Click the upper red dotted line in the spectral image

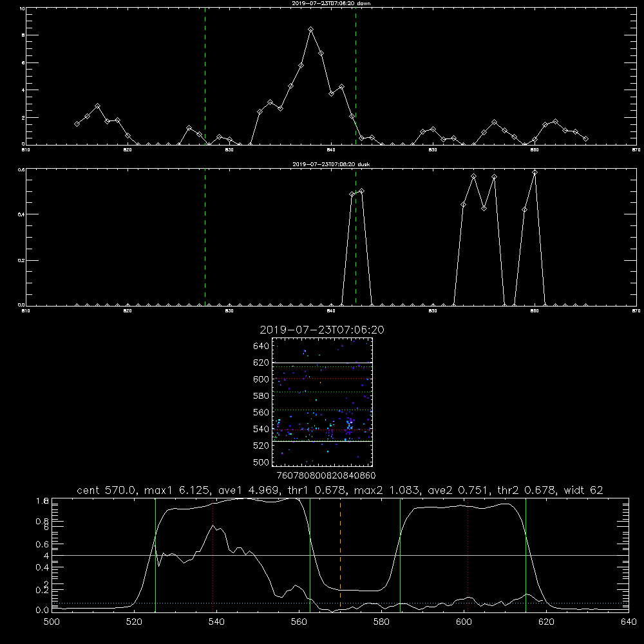pos(323,378)
